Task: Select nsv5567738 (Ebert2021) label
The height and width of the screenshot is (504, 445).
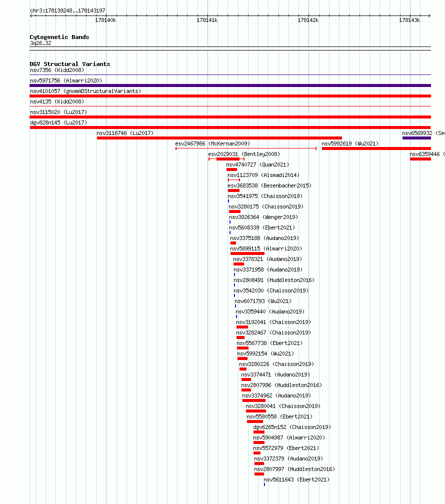Action: [270, 343]
